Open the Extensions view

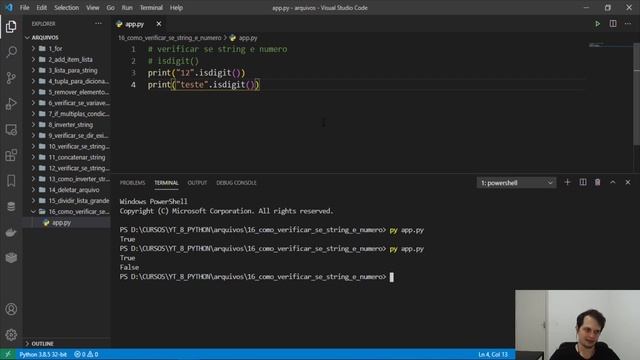(x=11, y=155)
